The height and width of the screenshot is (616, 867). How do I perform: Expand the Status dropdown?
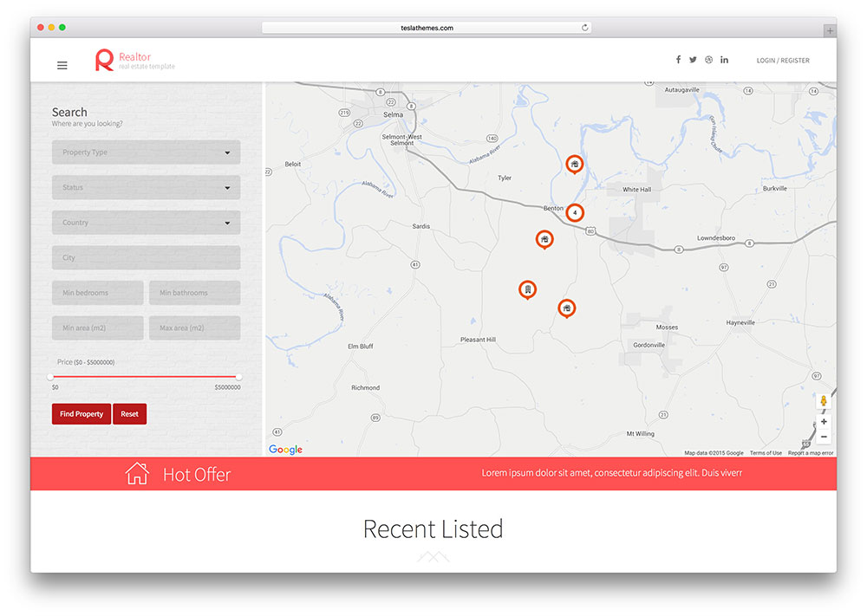[146, 187]
